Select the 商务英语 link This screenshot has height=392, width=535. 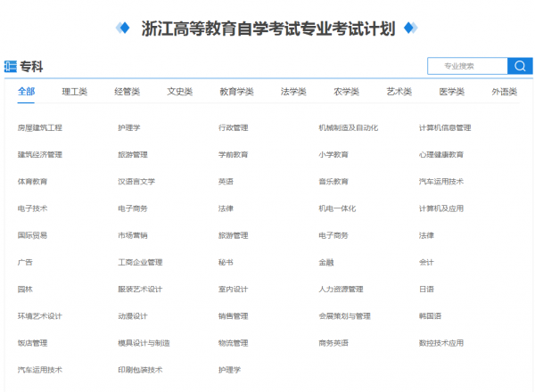(x=333, y=343)
